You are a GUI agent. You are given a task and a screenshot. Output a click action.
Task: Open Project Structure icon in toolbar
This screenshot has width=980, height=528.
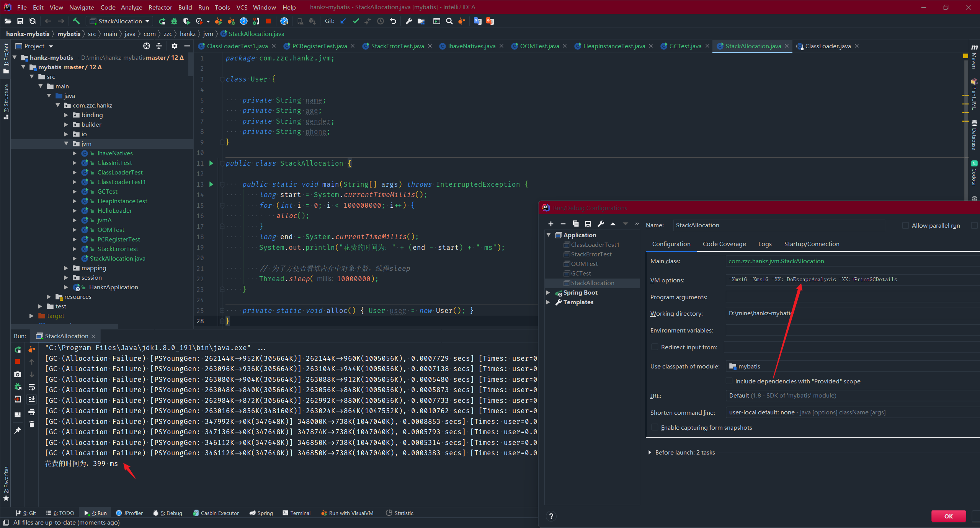click(421, 21)
